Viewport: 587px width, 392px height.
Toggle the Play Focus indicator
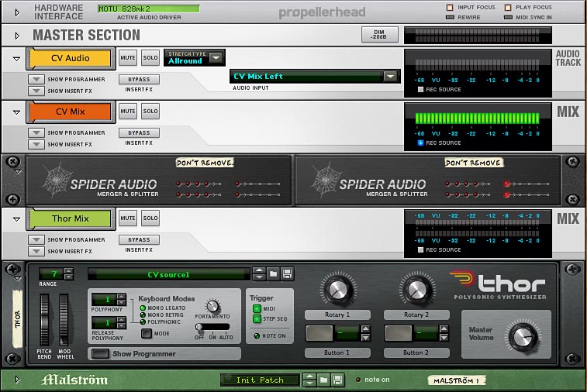pos(508,7)
